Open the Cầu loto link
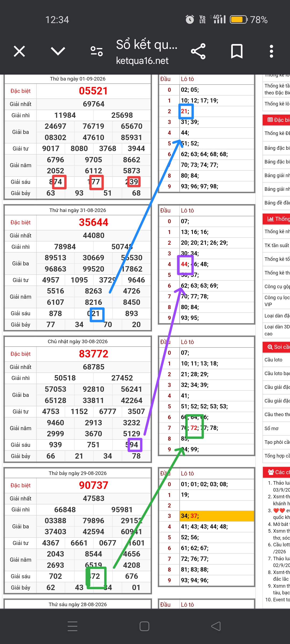The height and width of the screenshot is (644, 290). click(x=273, y=360)
